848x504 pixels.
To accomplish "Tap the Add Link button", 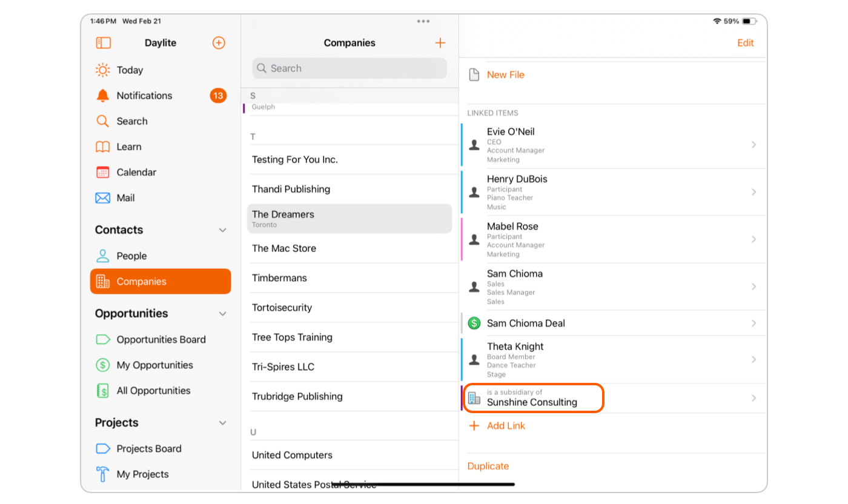I will tap(505, 426).
